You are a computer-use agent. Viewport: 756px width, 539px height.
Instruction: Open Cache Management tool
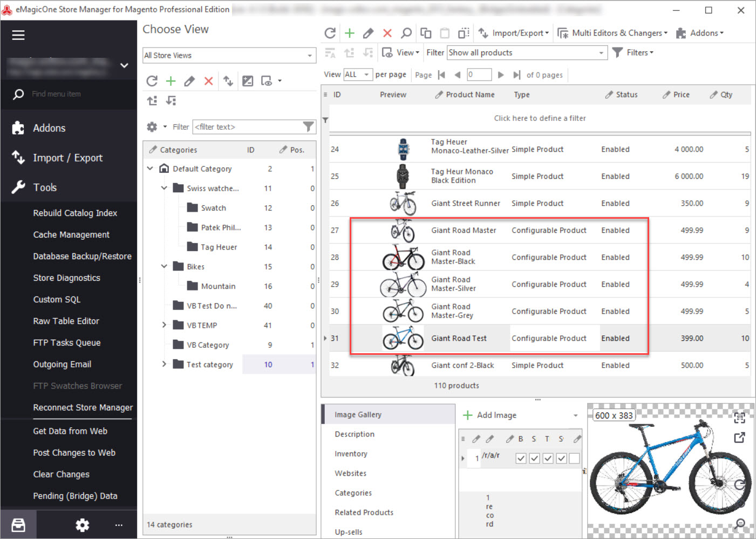pyautogui.click(x=71, y=235)
